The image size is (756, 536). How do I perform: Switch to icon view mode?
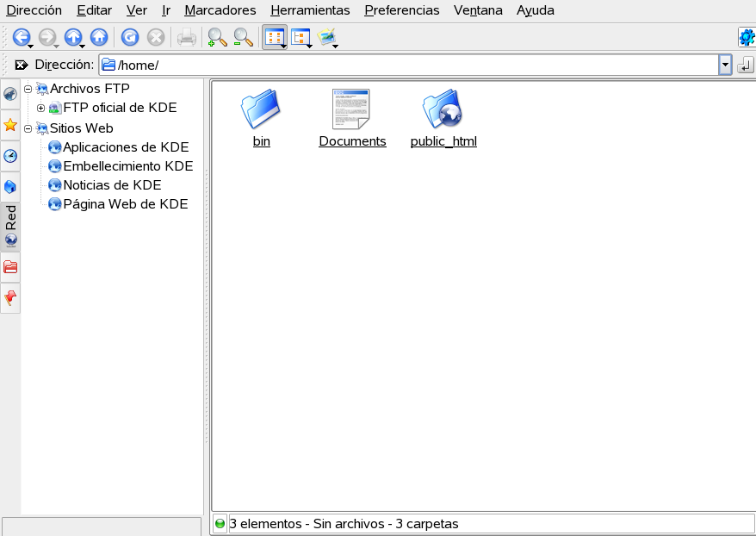[275, 37]
